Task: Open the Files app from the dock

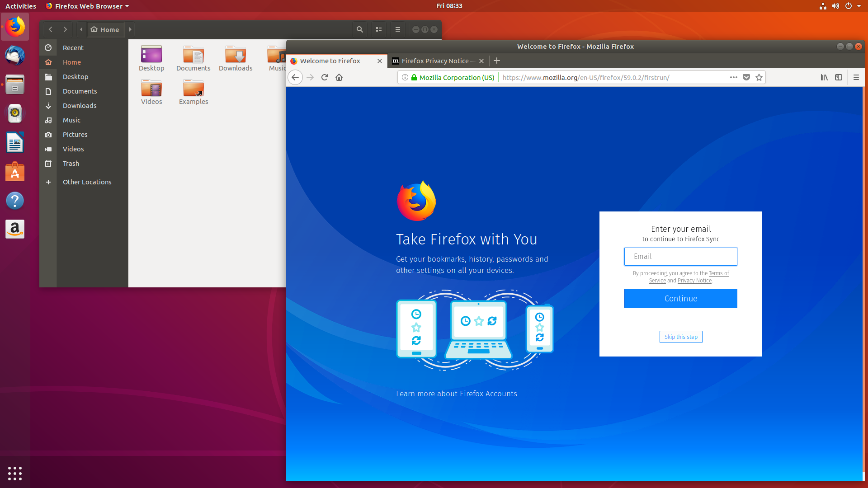Action: pos(15,84)
